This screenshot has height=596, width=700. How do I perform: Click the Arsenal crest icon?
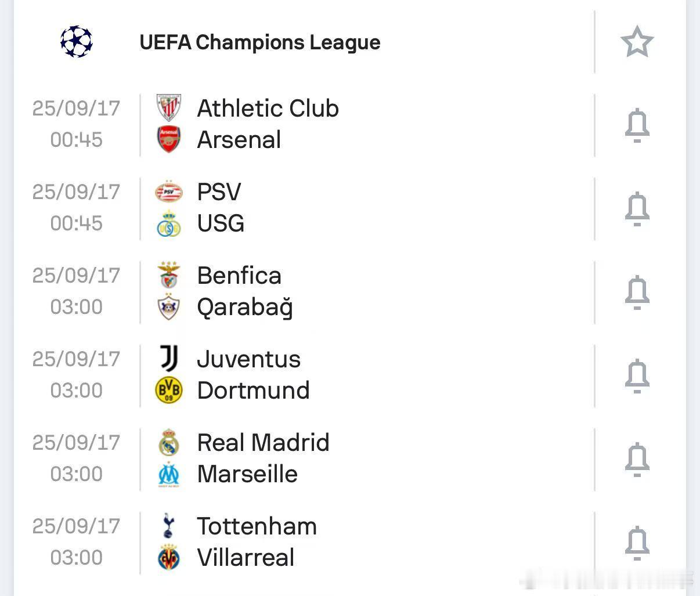pos(169,139)
